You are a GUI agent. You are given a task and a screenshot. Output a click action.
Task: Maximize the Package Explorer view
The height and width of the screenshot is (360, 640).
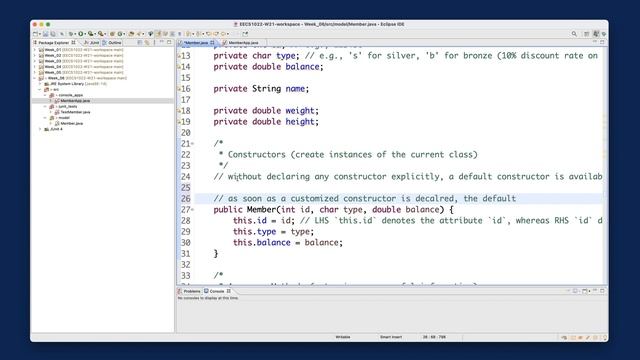click(169, 42)
